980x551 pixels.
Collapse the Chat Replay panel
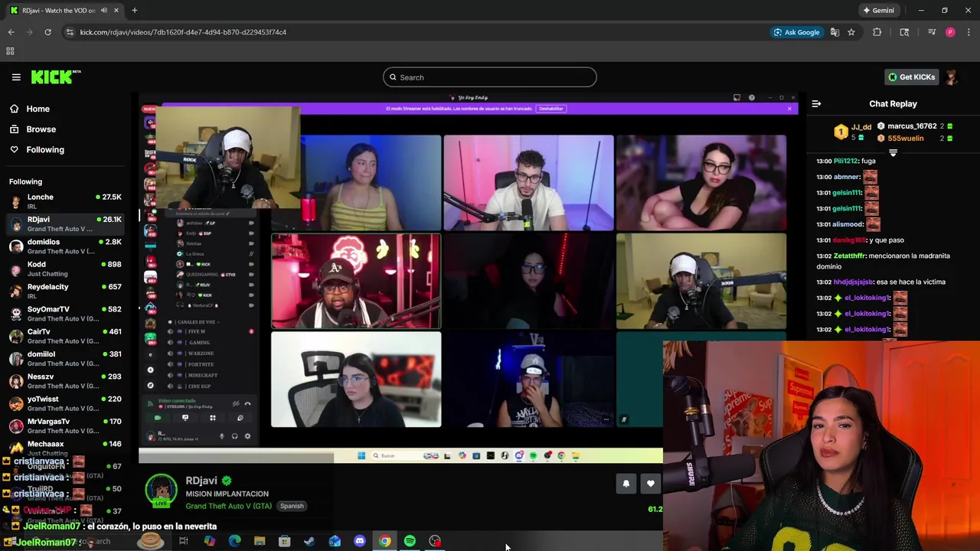click(816, 104)
